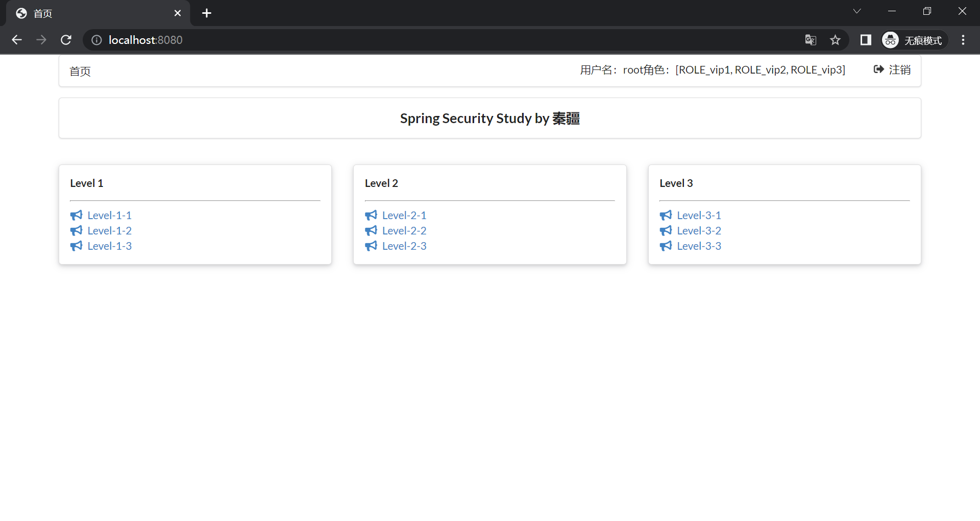Close the 首页 browser tab
Image resolution: width=980 pixels, height=521 pixels.
[178, 13]
